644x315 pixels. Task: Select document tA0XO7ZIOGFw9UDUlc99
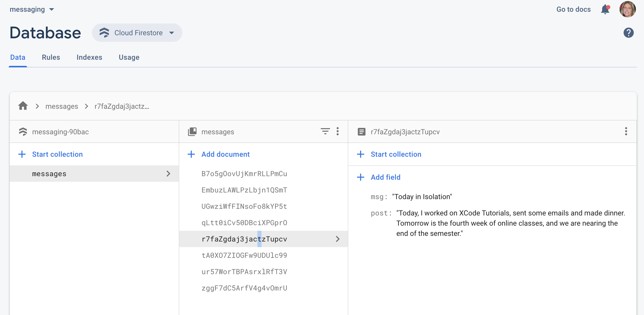tap(244, 255)
